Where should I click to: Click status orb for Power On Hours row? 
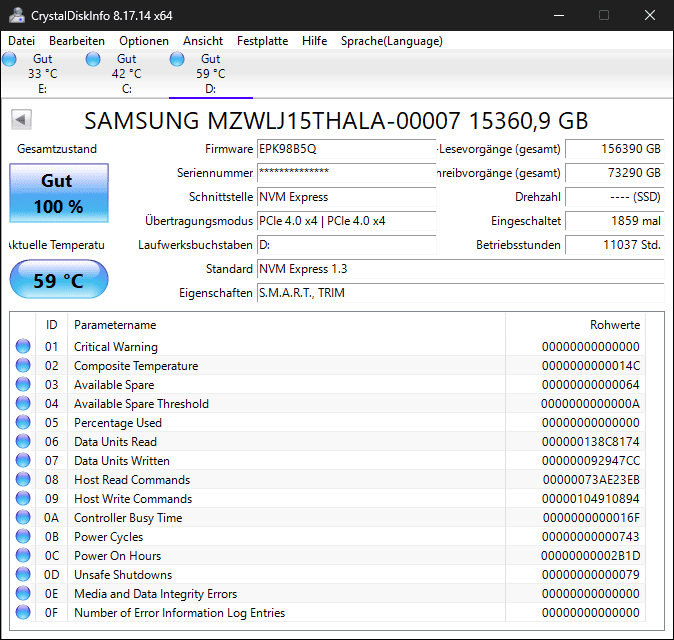pos(23,555)
